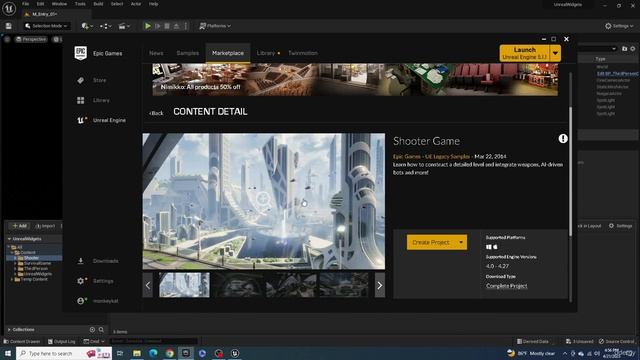Select Unreal Engine in launcher sidebar

coord(109,120)
